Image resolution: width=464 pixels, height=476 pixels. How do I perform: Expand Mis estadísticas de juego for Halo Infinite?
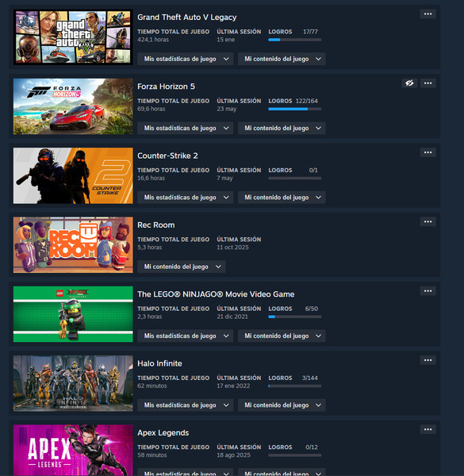(185, 405)
